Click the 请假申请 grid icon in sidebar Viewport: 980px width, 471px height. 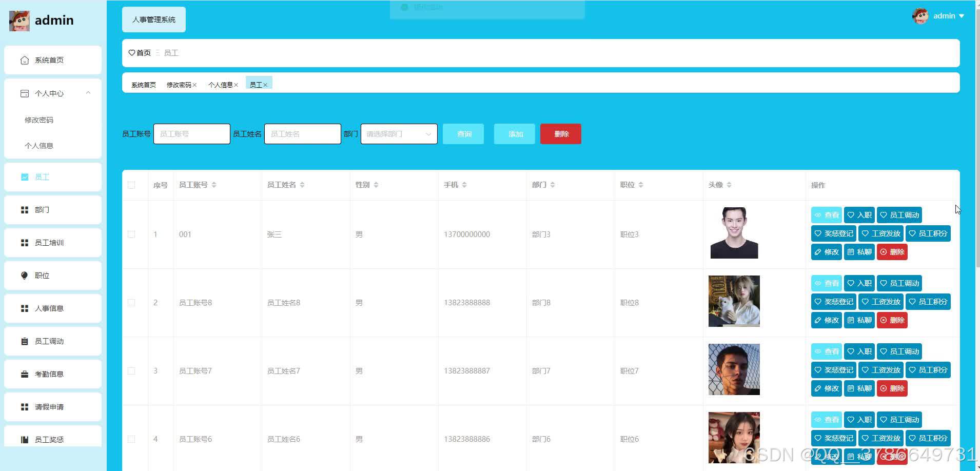(24, 407)
